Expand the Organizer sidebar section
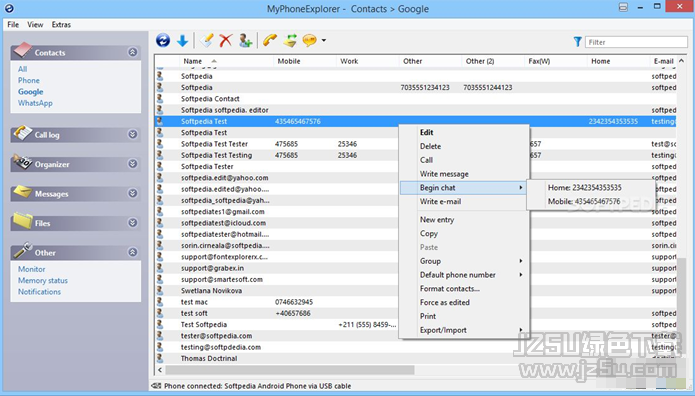The image size is (695, 396). [133, 164]
